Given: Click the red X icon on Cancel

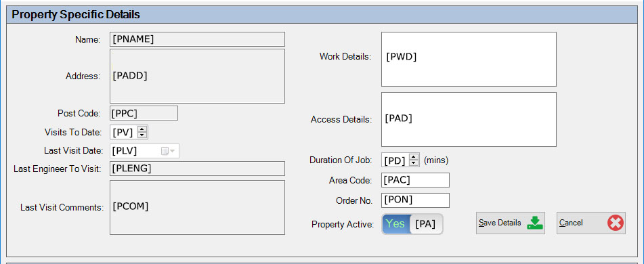Looking at the screenshot, I should (616, 223).
